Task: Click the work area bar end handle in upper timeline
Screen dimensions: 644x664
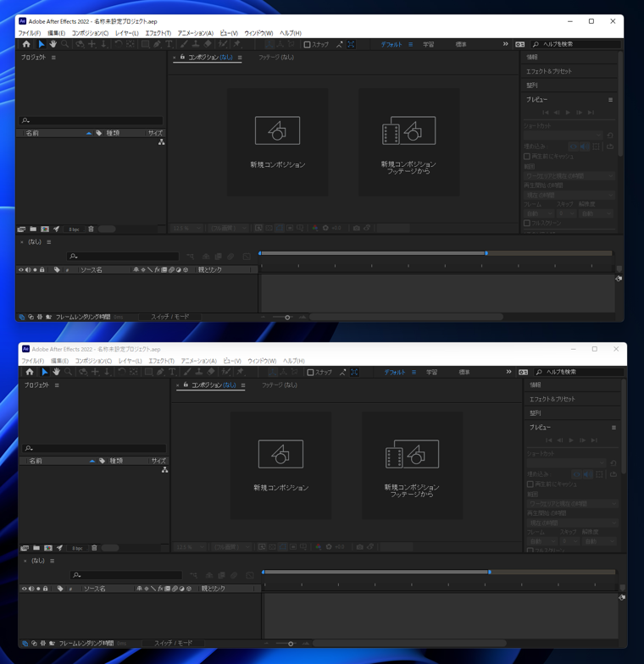Action: point(486,253)
